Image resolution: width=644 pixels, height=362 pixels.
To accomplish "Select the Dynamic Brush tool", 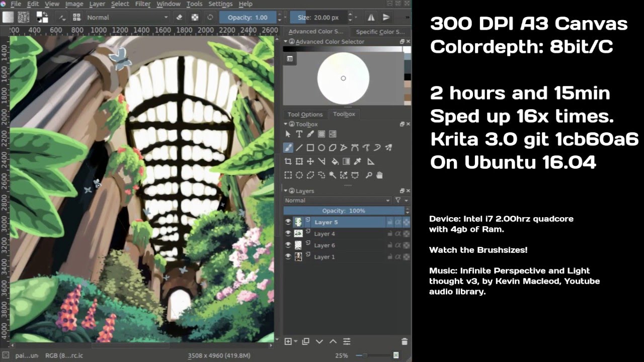I will tap(377, 148).
